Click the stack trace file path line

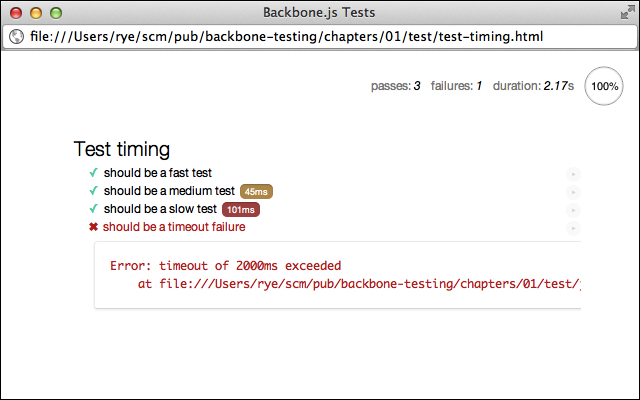click(359, 284)
